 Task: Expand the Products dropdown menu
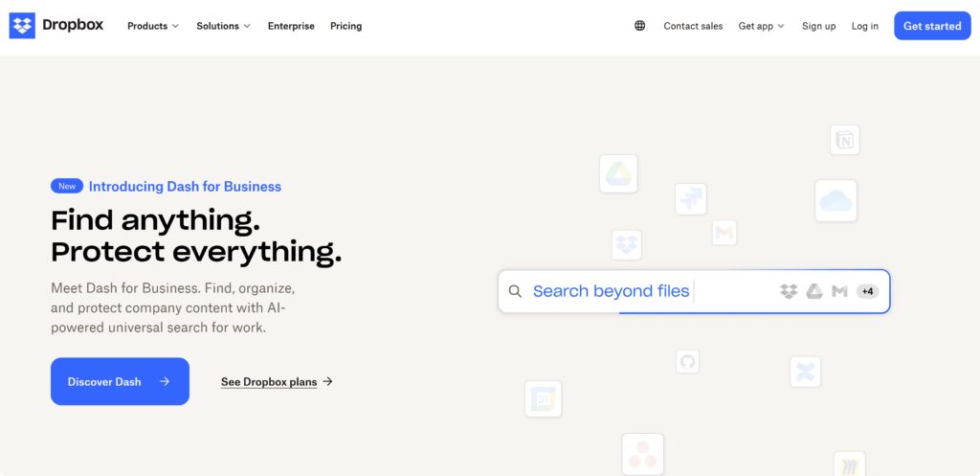153,26
